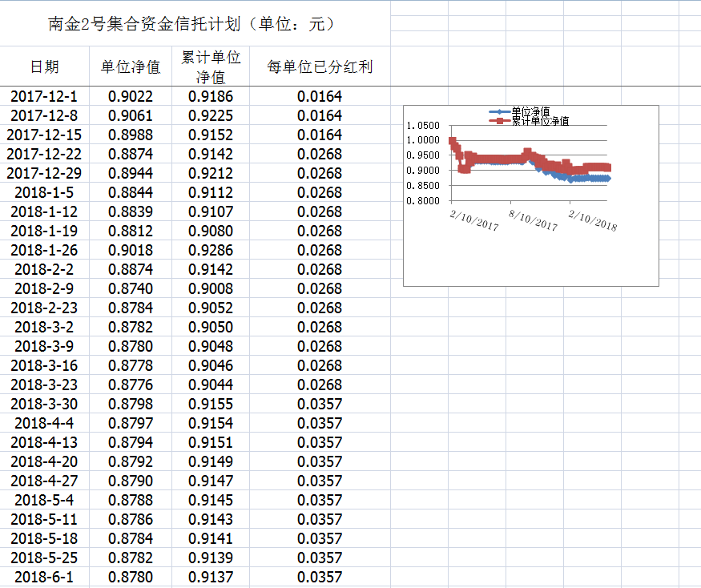Select the date cell 2018-6-1
The image size is (701, 588).
[44, 577]
